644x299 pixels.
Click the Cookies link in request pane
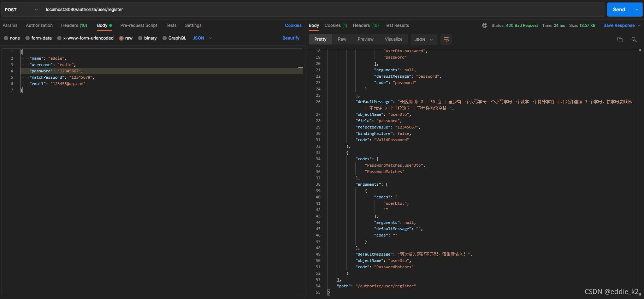pos(293,25)
